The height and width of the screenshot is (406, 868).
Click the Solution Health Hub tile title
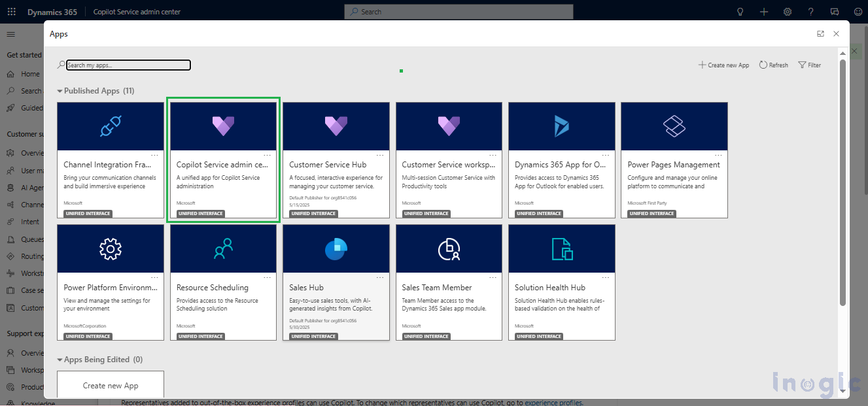tap(550, 288)
